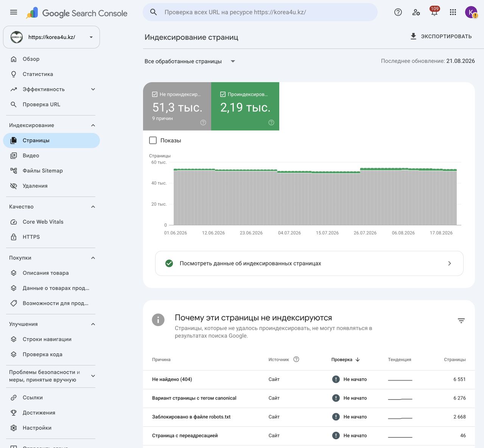484x448 pixels.
Task: Click the Видео sidebar icon
Action: [x=14, y=156]
